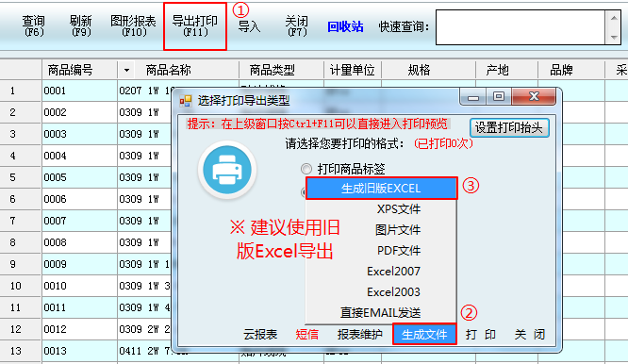The image size is (628, 364).
Task: Choose 直接EMAIL发送 menu item
Action: click(381, 313)
